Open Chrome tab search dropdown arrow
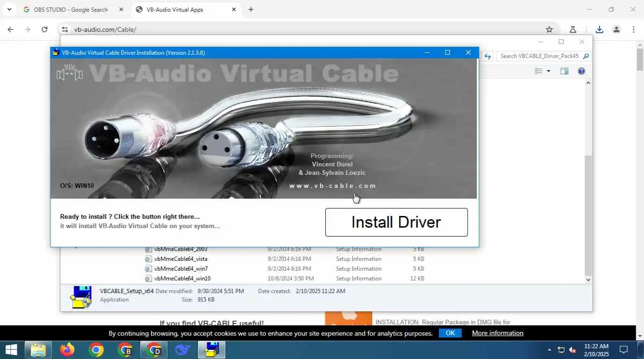The width and height of the screenshot is (644, 359). [x=9, y=9]
